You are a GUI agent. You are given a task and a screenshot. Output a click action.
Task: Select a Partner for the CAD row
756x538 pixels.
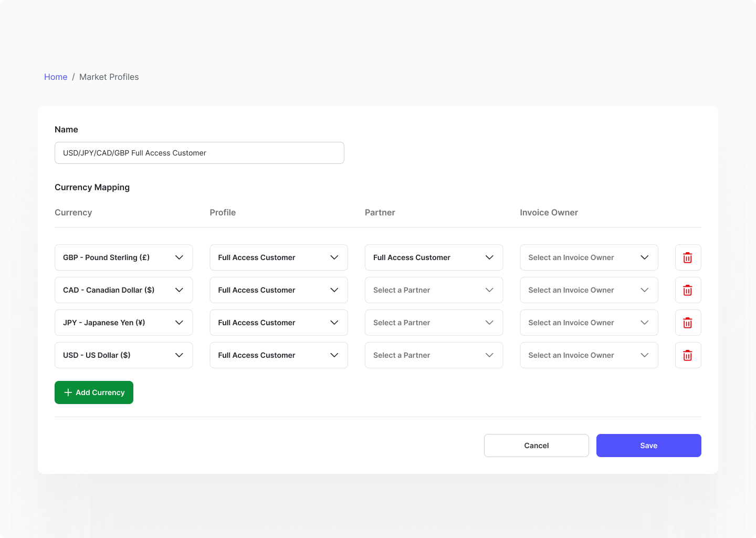click(x=434, y=290)
